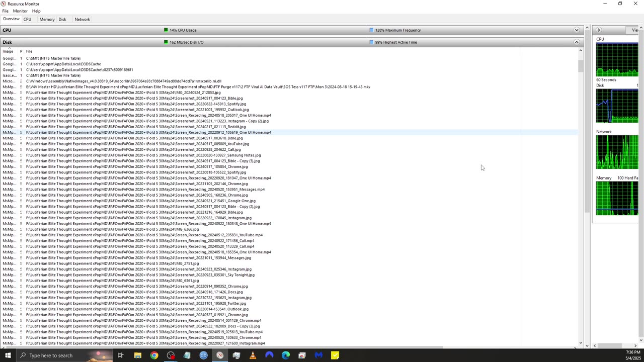Expand the CPU section chevron

[x=577, y=30]
